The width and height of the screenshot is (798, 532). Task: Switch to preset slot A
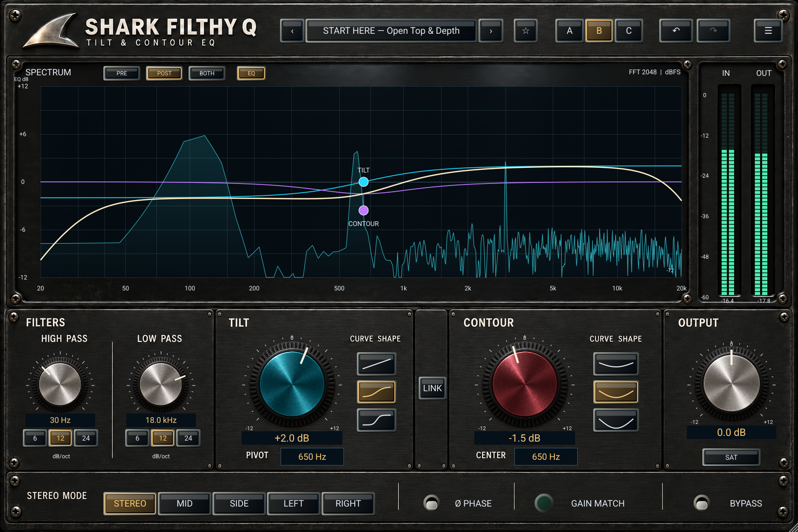point(569,31)
